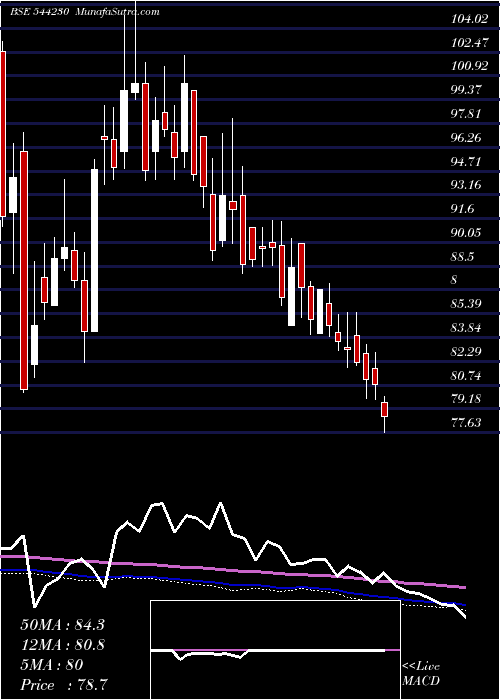The width and height of the screenshot is (500, 700).
Task: Click the 104.02 price axis label
Action: click(x=470, y=19)
